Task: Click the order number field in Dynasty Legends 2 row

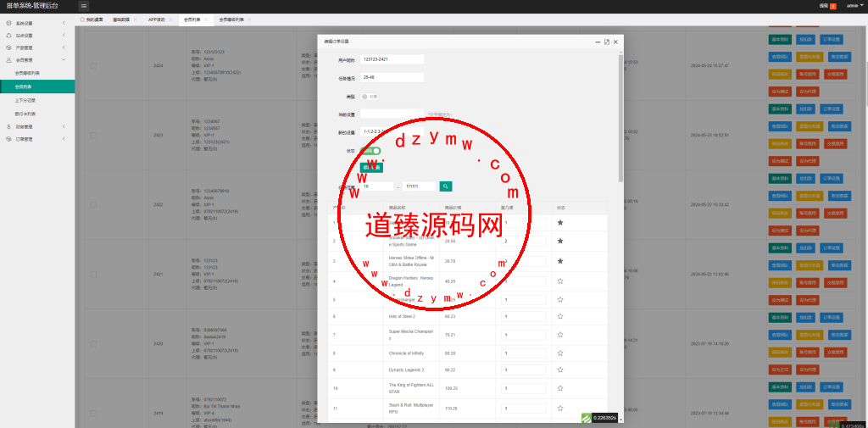Action: point(524,370)
